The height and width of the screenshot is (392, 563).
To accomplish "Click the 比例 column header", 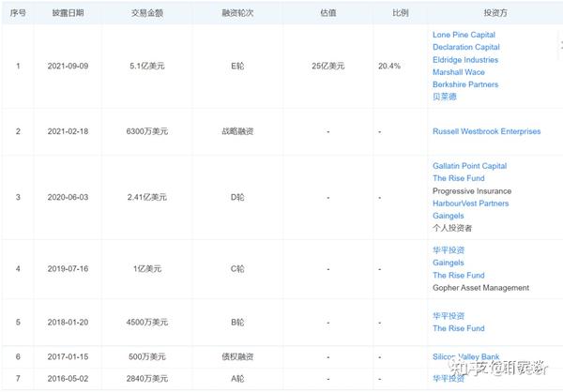I will coord(401,13).
